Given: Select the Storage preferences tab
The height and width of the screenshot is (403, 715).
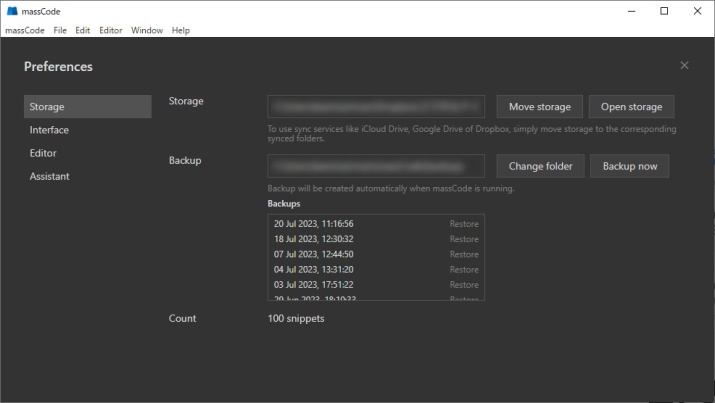Looking at the screenshot, I should point(87,107).
